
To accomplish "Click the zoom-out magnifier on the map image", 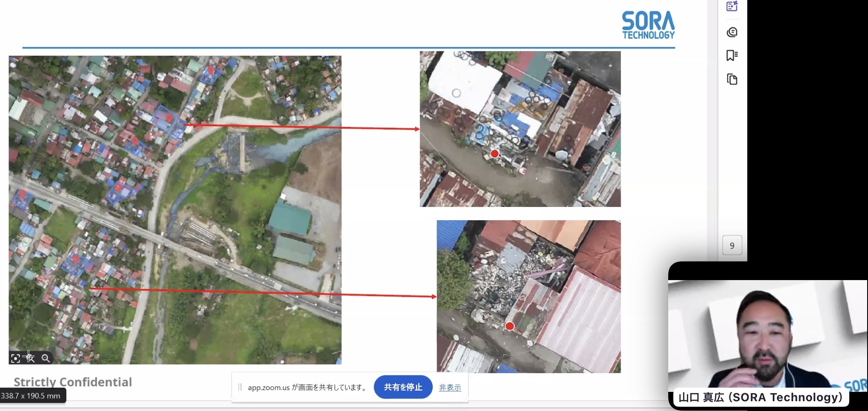I will point(45,358).
